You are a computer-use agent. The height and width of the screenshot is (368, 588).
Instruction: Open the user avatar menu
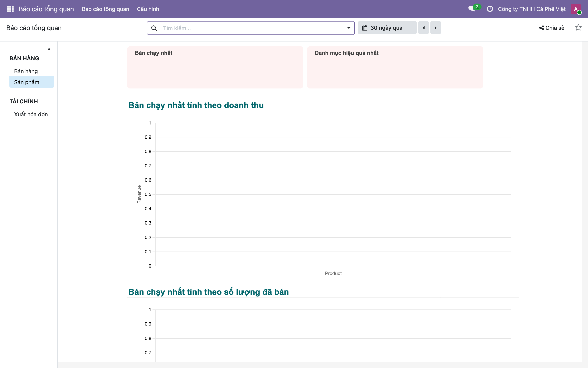point(576,9)
